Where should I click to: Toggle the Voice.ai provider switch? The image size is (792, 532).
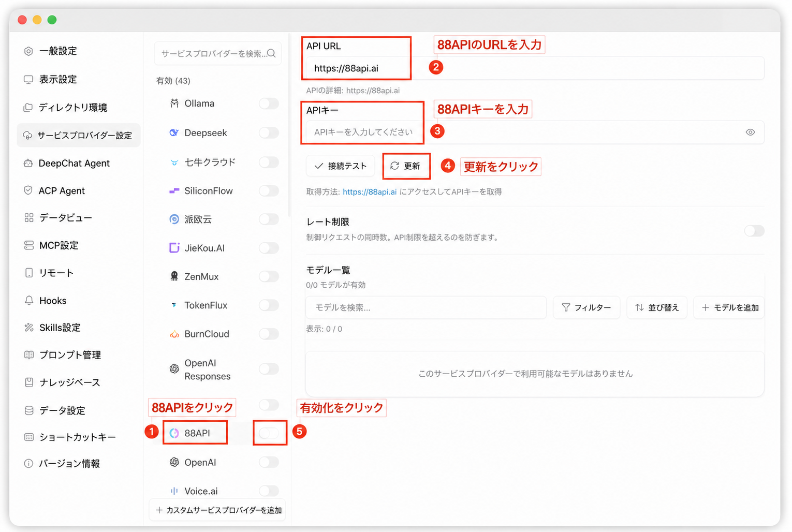269,491
